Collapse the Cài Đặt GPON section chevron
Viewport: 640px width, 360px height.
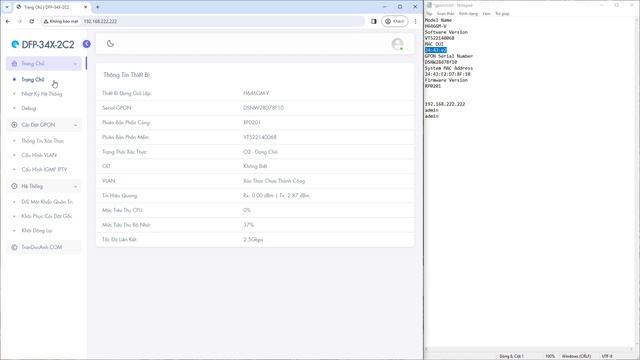click(x=76, y=125)
